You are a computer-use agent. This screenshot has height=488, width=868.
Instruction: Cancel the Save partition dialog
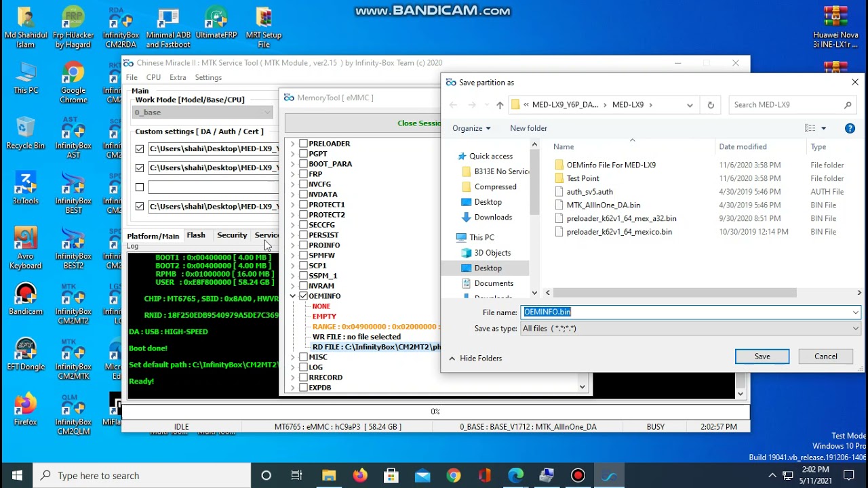825,357
